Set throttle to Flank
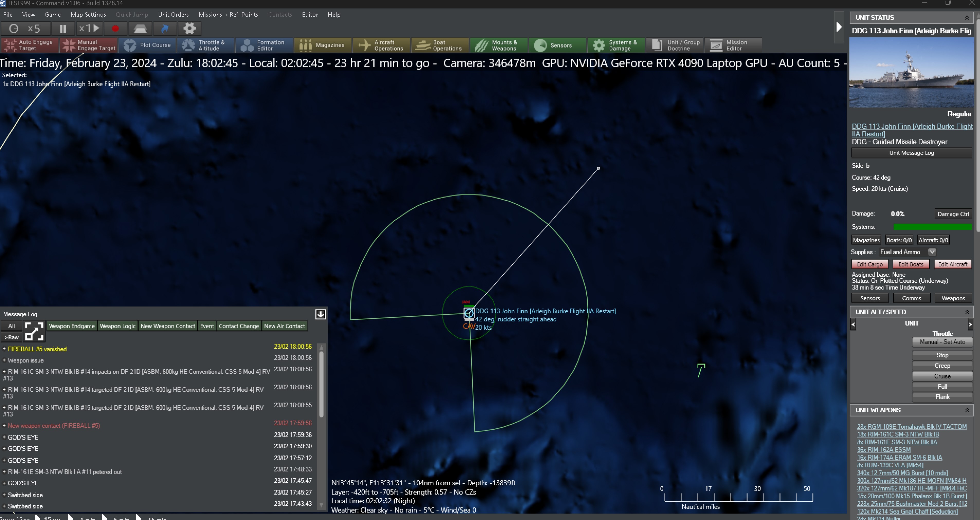The image size is (980, 520). 942,397
